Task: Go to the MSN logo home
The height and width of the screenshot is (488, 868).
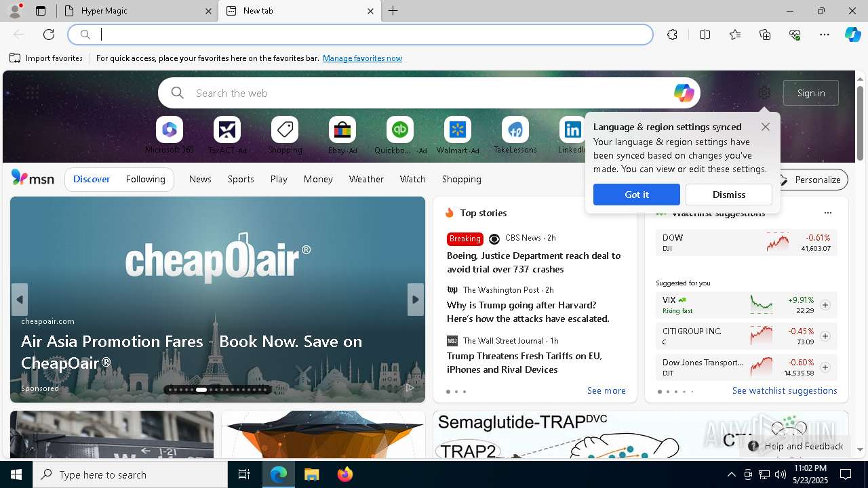Action: coord(33,178)
